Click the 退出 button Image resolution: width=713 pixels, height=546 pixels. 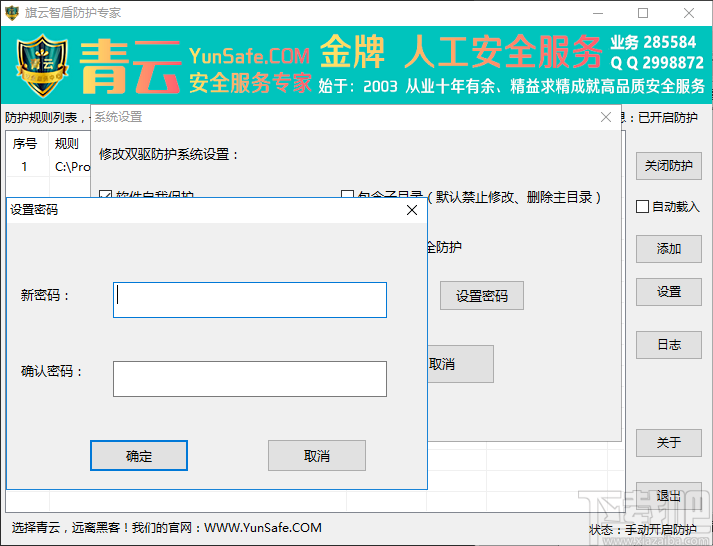[x=668, y=496]
